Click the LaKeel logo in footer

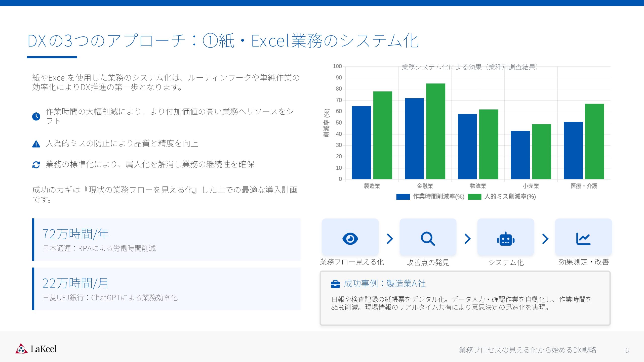coord(36,349)
